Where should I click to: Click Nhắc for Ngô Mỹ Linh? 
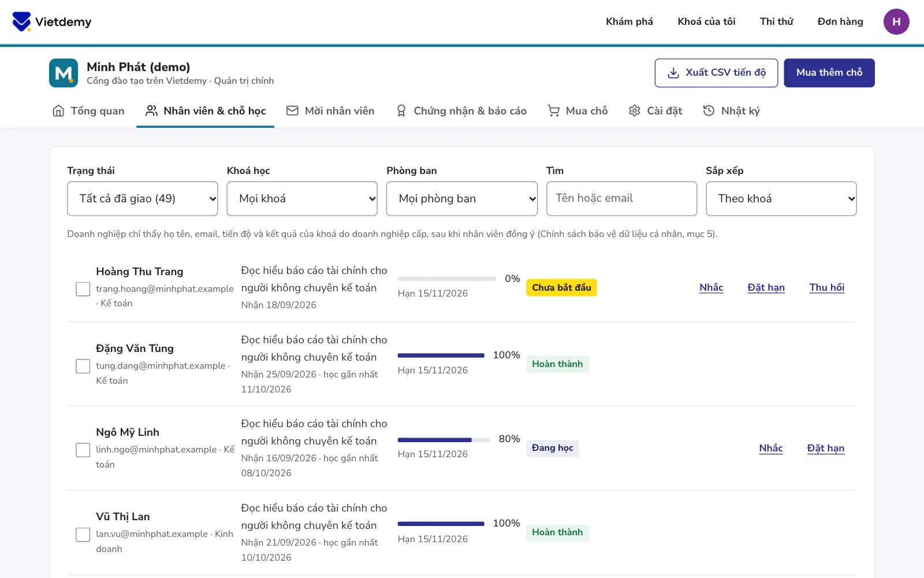point(771,449)
